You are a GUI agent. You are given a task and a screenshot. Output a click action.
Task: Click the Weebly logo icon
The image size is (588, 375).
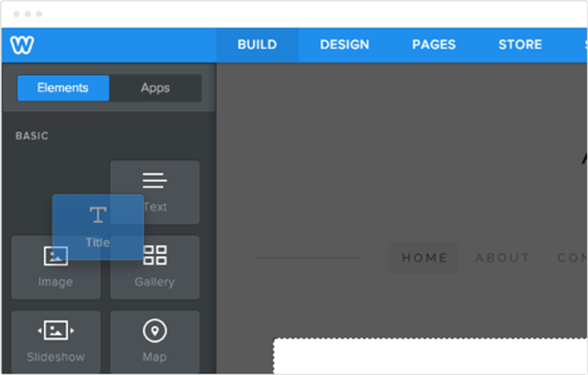click(22, 45)
